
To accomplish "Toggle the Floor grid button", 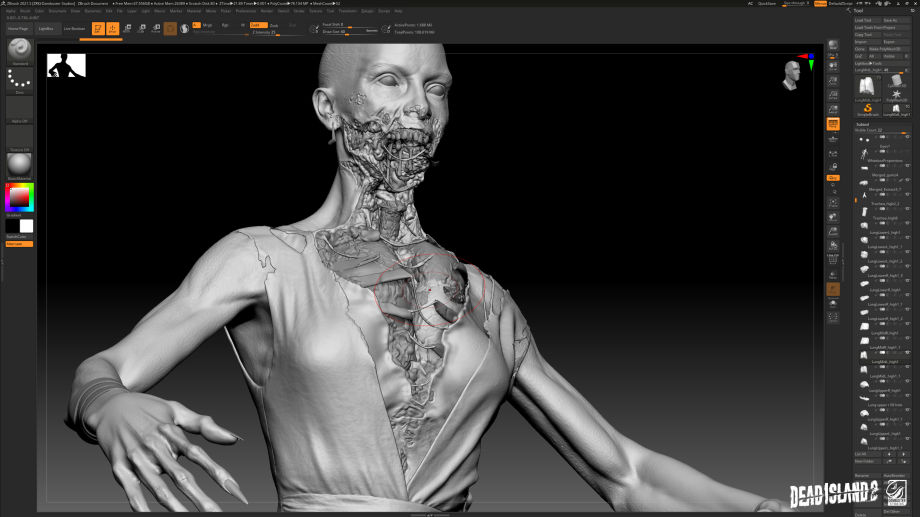I will [x=833, y=125].
